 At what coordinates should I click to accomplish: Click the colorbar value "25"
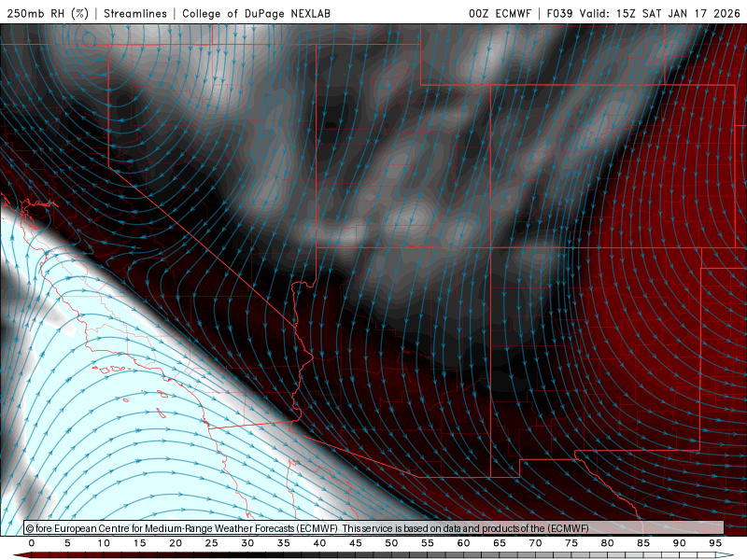[212, 543]
